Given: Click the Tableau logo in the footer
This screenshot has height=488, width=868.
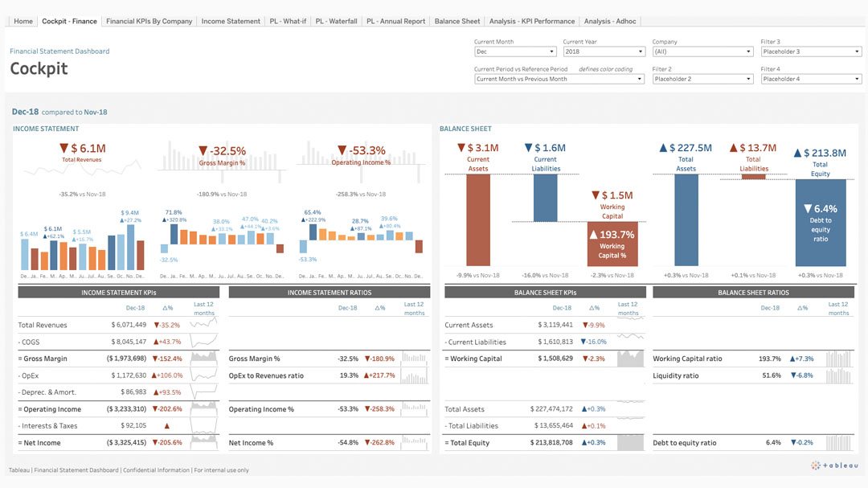Looking at the screenshot, I should pos(834,465).
